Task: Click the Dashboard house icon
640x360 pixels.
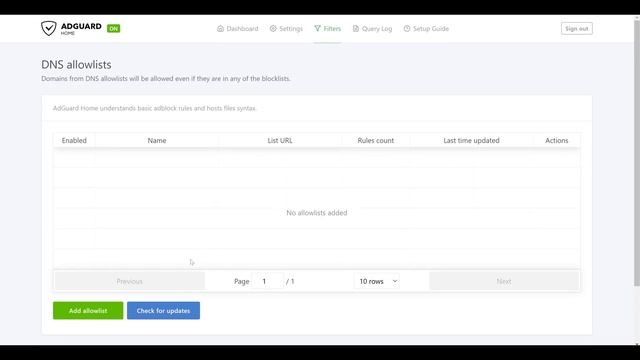Action: 220,29
